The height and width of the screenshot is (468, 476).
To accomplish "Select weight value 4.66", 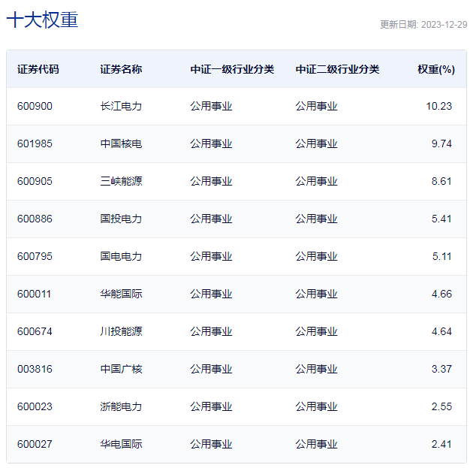I will point(441,294).
